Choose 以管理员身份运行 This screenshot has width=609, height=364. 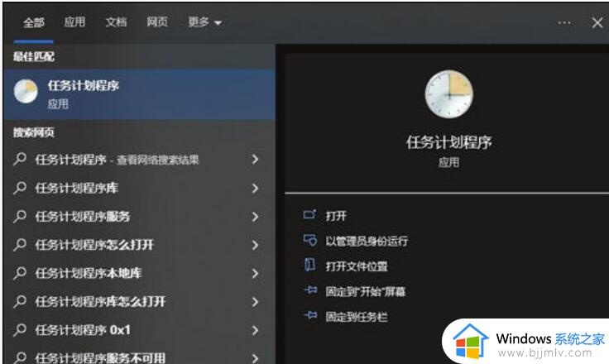pos(367,242)
